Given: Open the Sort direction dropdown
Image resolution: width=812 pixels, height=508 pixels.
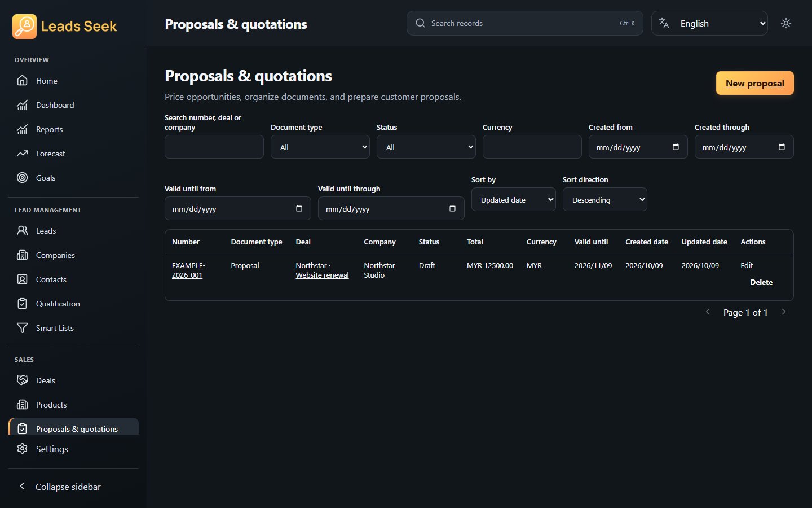Looking at the screenshot, I should (605, 199).
